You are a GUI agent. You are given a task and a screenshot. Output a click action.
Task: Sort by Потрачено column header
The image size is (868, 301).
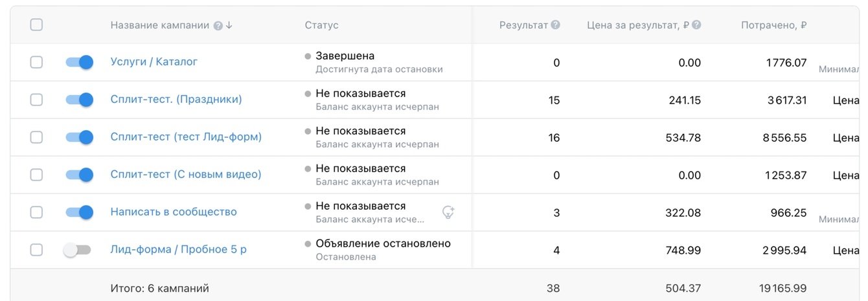coord(773,26)
